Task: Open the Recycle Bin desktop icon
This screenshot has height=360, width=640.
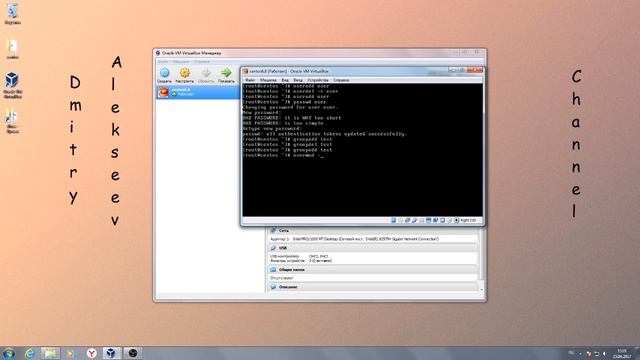Action: pyautogui.click(x=13, y=13)
